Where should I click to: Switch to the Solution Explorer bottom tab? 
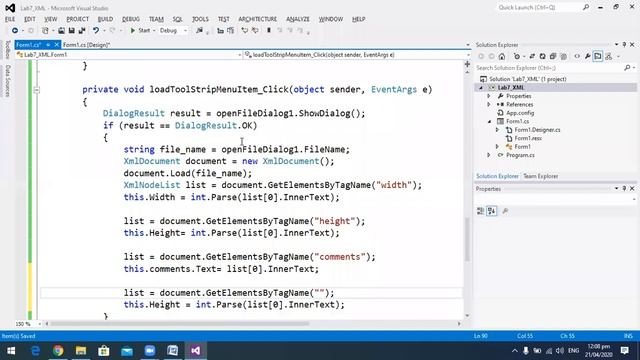point(497,176)
